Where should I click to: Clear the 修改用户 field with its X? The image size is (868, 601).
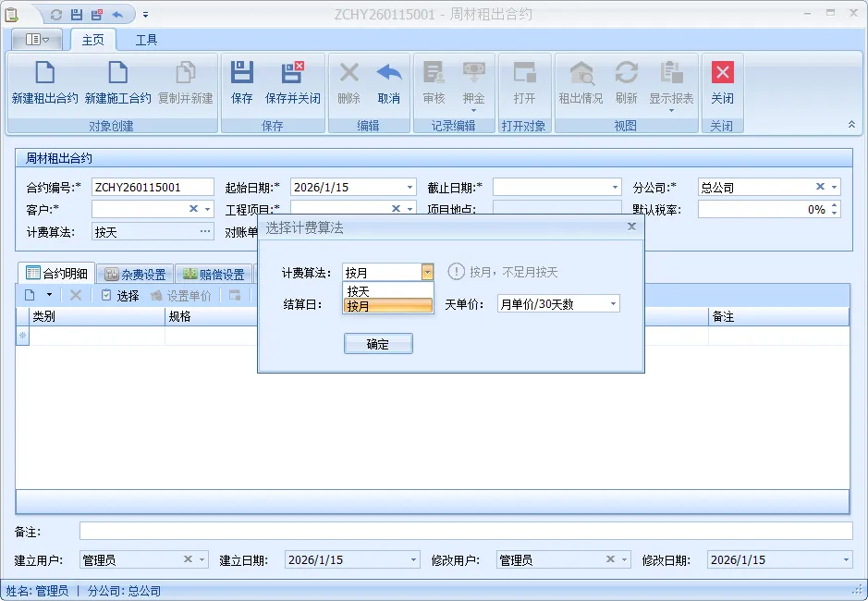[610, 559]
